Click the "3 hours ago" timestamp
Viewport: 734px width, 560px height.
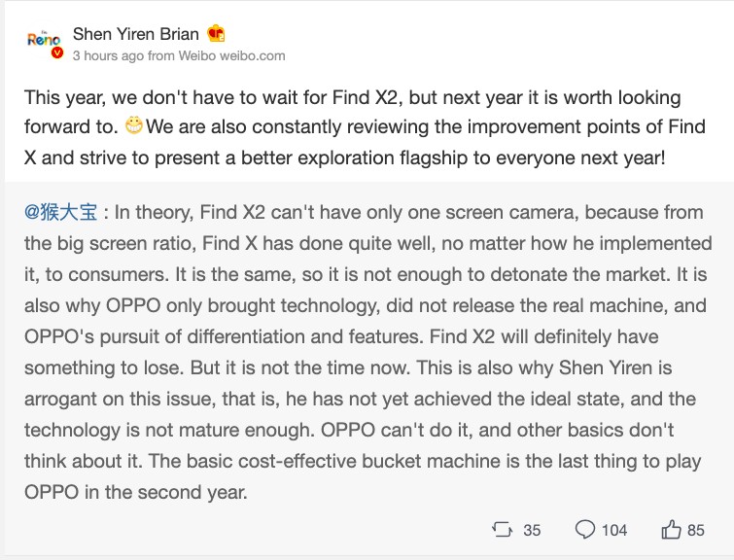point(109,55)
